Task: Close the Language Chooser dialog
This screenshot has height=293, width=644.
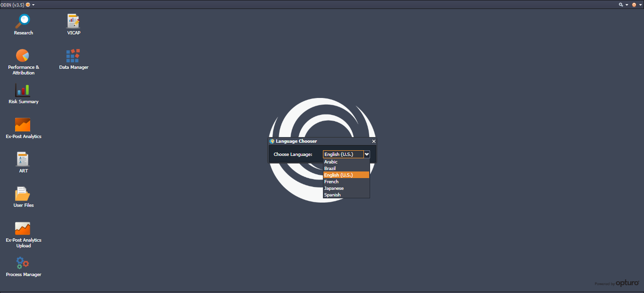Action: click(374, 141)
